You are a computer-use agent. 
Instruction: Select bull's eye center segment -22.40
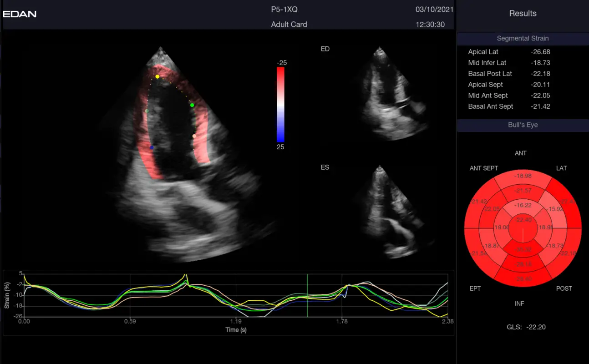523,220
